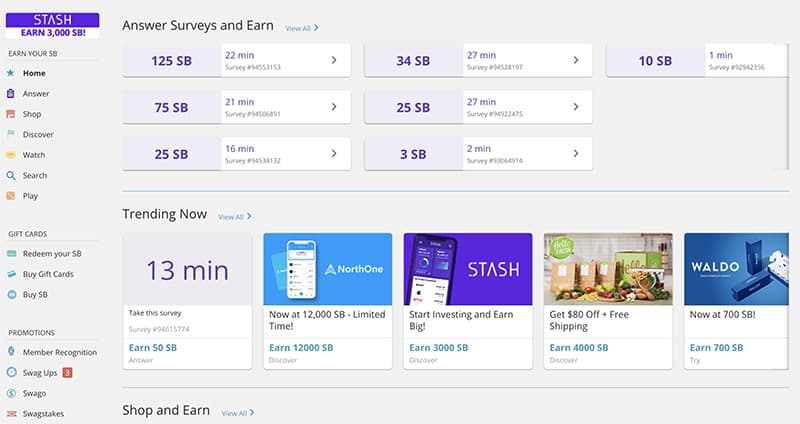The image size is (800, 424).
Task: Click View All next to Answer Surveys
Action: [x=301, y=28]
